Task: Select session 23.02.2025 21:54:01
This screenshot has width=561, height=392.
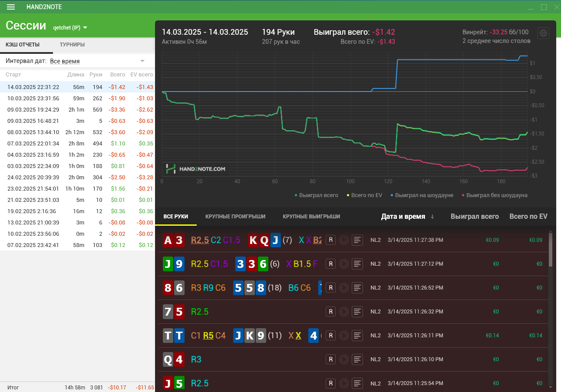Action: (77, 188)
